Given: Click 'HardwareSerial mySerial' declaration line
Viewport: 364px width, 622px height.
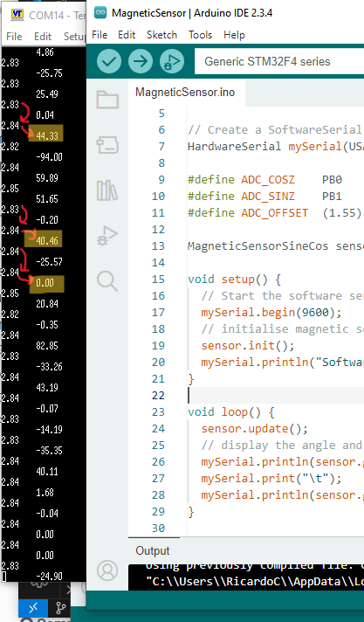Looking at the screenshot, I should pyautogui.click(x=276, y=147).
